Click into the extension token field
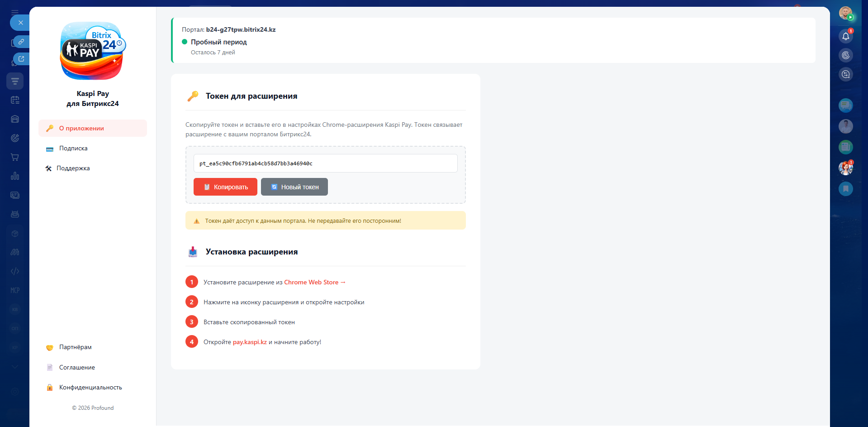Image resolution: width=868 pixels, height=427 pixels. coord(326,163)
